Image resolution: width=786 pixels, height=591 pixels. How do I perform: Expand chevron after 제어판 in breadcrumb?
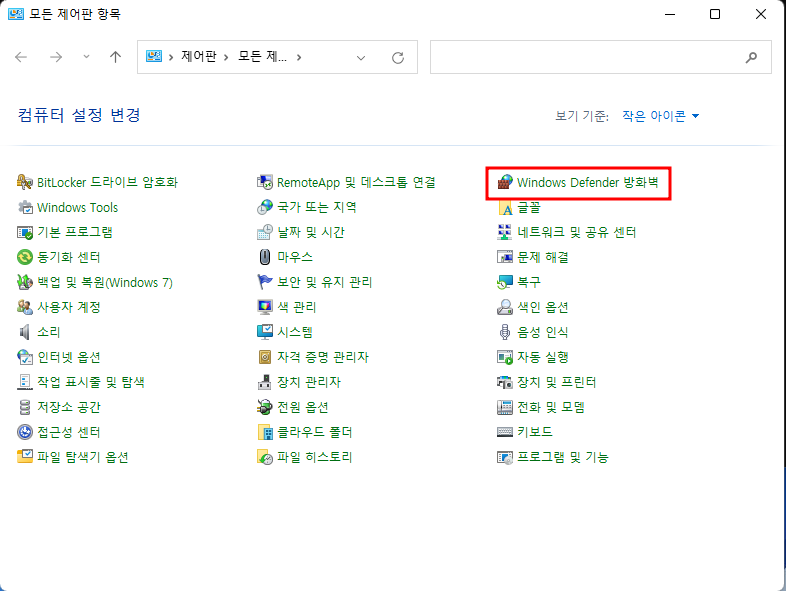tap(226, 57)
